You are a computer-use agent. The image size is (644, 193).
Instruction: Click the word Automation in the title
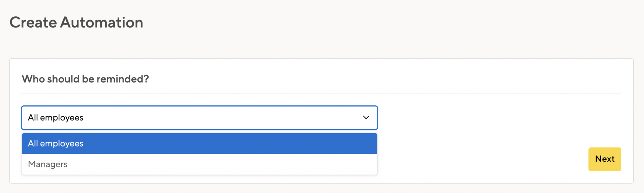pos(102,22)
